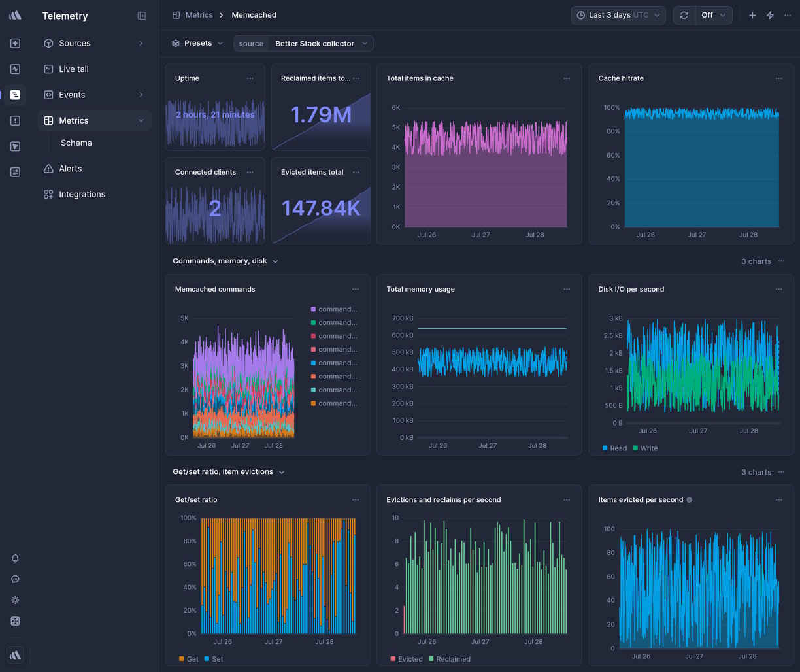Toggle the orange-brown last command legend entry
This screenshot has width=800, height=672.
[x=334, y=403]
